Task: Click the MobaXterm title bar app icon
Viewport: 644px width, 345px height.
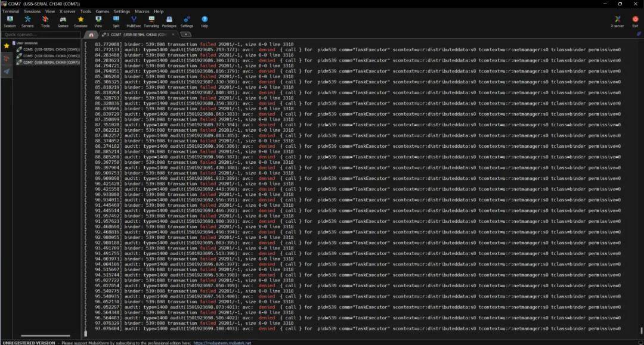Action: [x=4, y=4]
